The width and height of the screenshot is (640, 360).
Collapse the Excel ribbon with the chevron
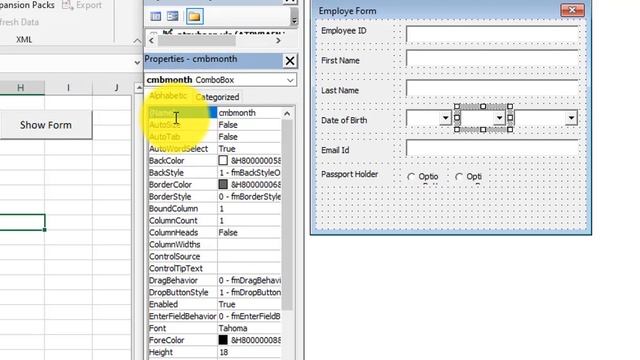137,41
